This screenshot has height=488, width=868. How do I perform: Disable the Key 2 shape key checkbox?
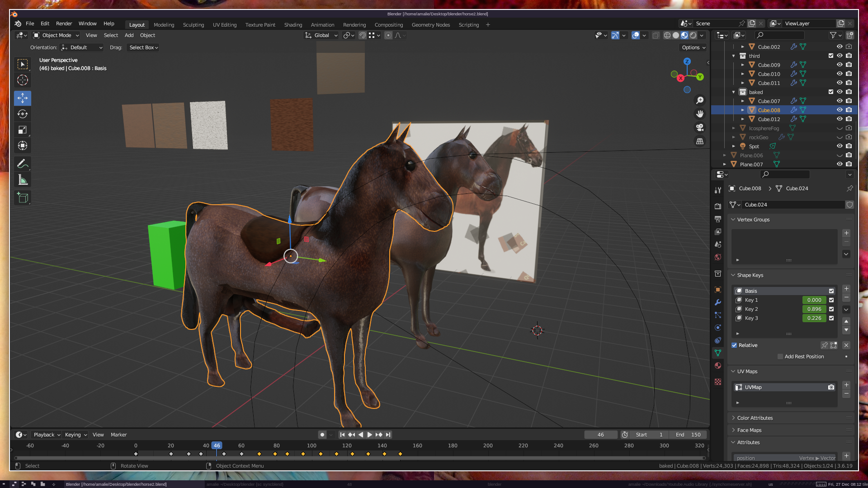831,309
